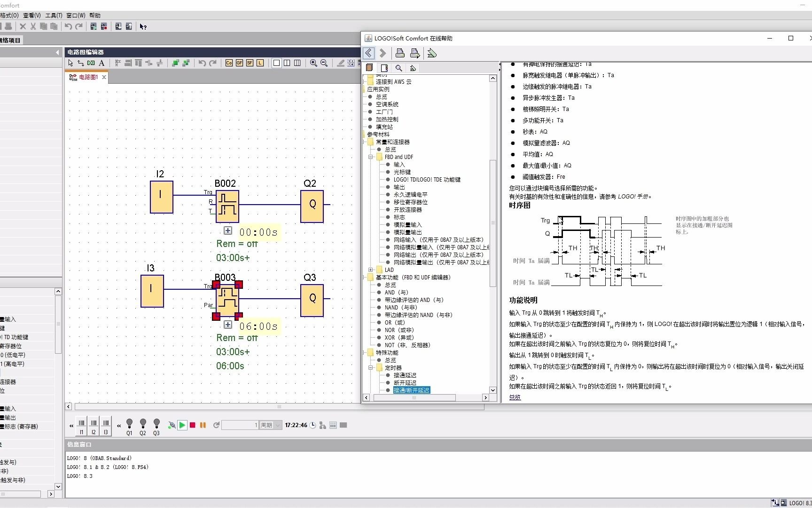The height and width of the screenshot is (508, 812).
Task: Open the 工具(T) menu
Action: [x=54, y=16]
